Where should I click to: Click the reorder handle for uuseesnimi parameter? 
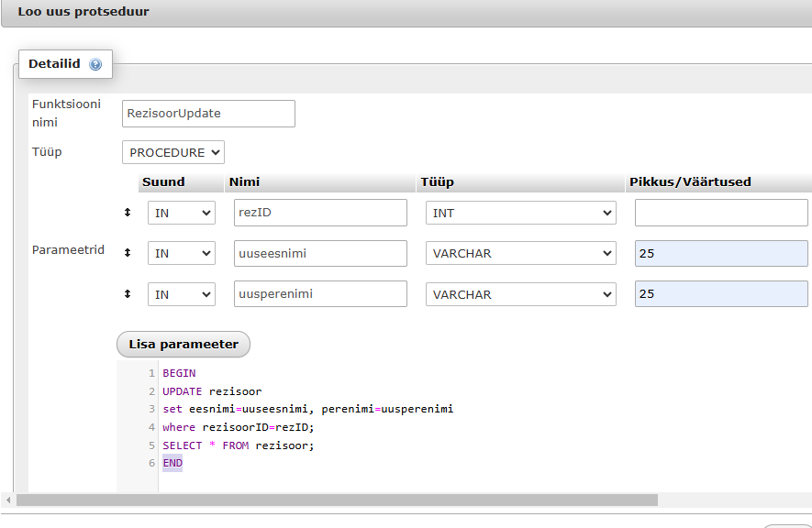click(x=128, y=253)
